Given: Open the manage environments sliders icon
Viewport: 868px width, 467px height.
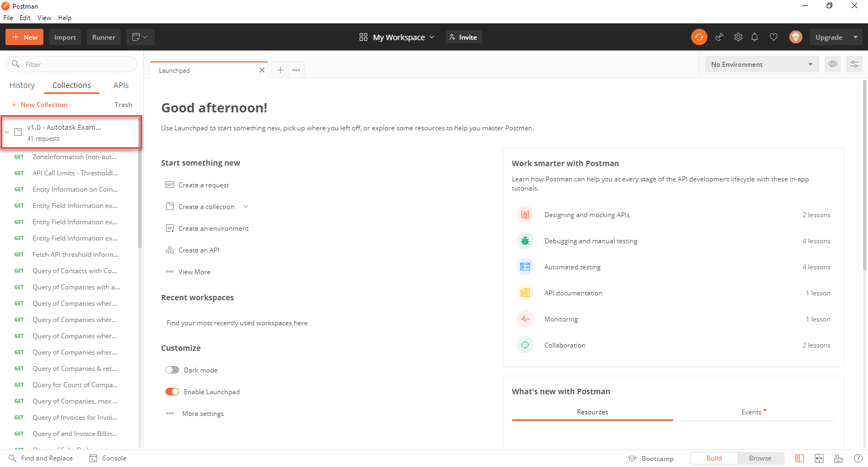Looking at the screenshot, I should (x=854, y=64).
